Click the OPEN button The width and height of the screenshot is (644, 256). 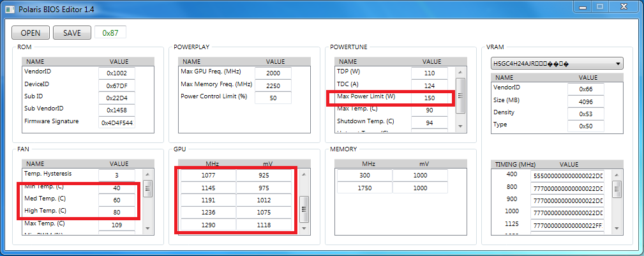click(31, 33)
